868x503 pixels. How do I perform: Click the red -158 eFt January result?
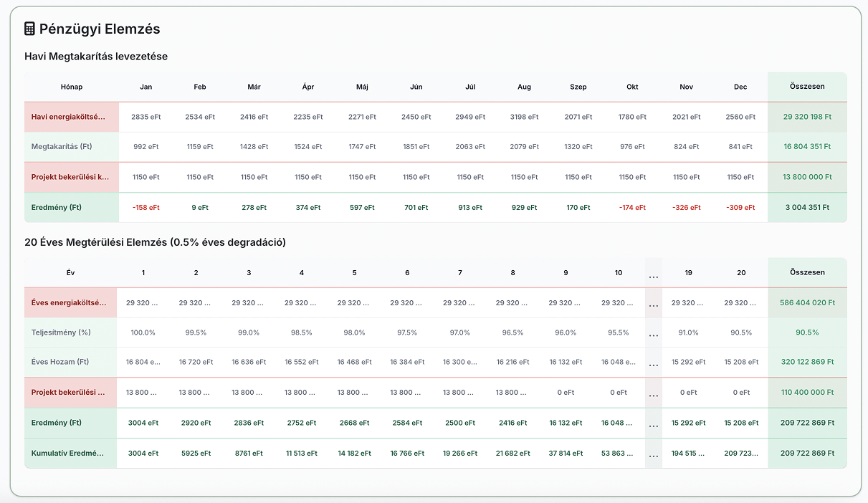click(146, 207)
